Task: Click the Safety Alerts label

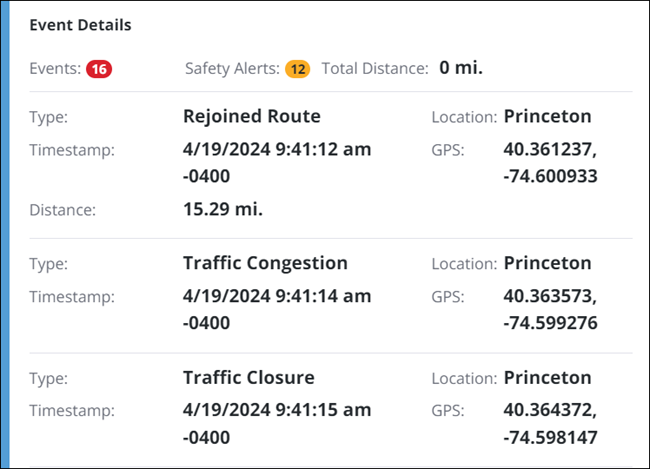Action: coord(232,69)
